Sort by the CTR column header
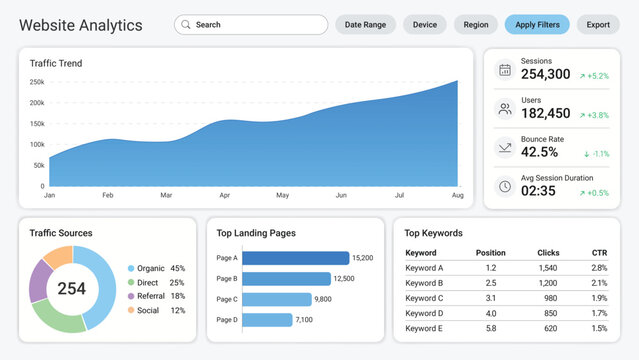 click(599, 253)
